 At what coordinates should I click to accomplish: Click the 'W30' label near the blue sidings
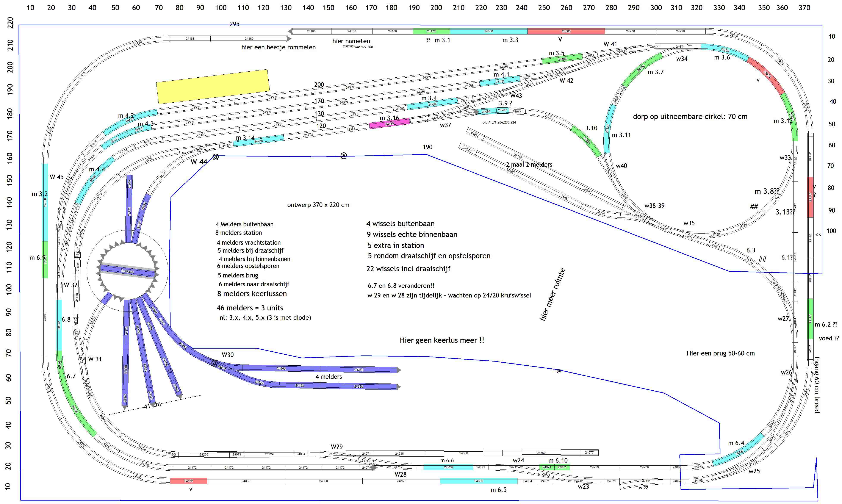click(x=227, y=355)
